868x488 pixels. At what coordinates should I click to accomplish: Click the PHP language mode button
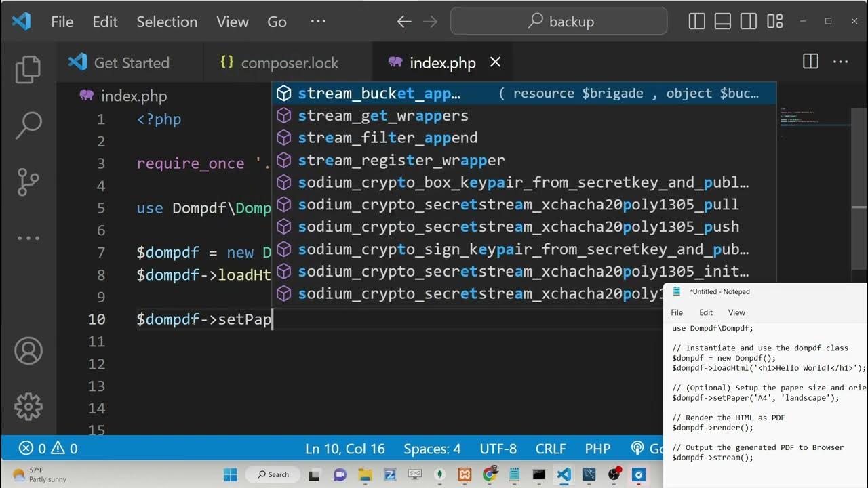tap(597, 449)
